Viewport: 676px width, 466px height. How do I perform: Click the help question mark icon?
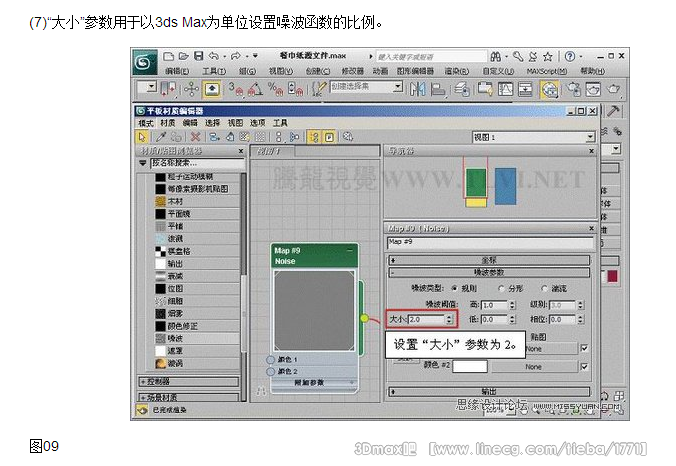[570, 56]
